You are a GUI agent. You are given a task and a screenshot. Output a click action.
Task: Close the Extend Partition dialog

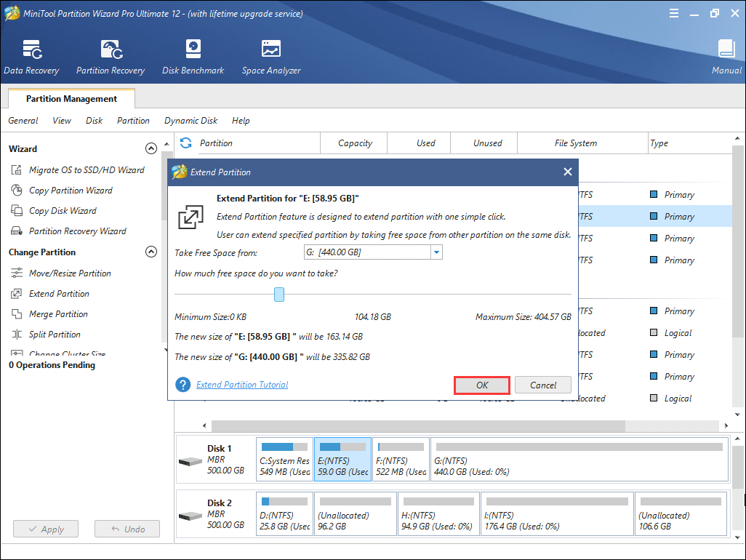click(x=568, y=172)
